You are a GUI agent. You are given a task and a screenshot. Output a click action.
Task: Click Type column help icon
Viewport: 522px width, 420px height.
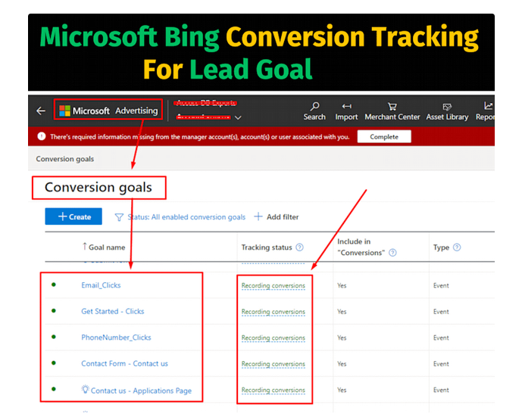point(457,247)
